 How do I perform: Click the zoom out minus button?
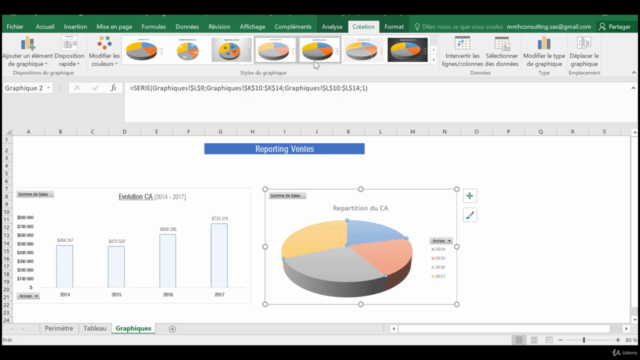(560, 340)
